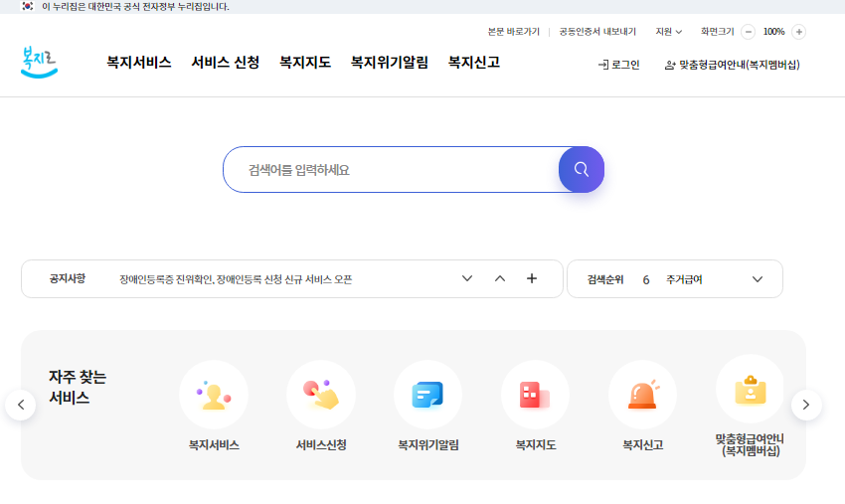
Task: Open the 장애인등록증 진위확인 notice
Action: [x=236, y=279]
